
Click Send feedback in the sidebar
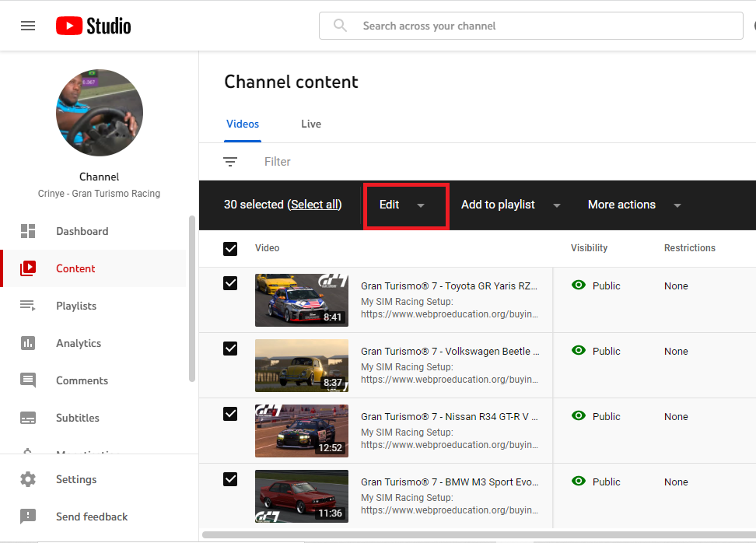click(x=93, y=517)
